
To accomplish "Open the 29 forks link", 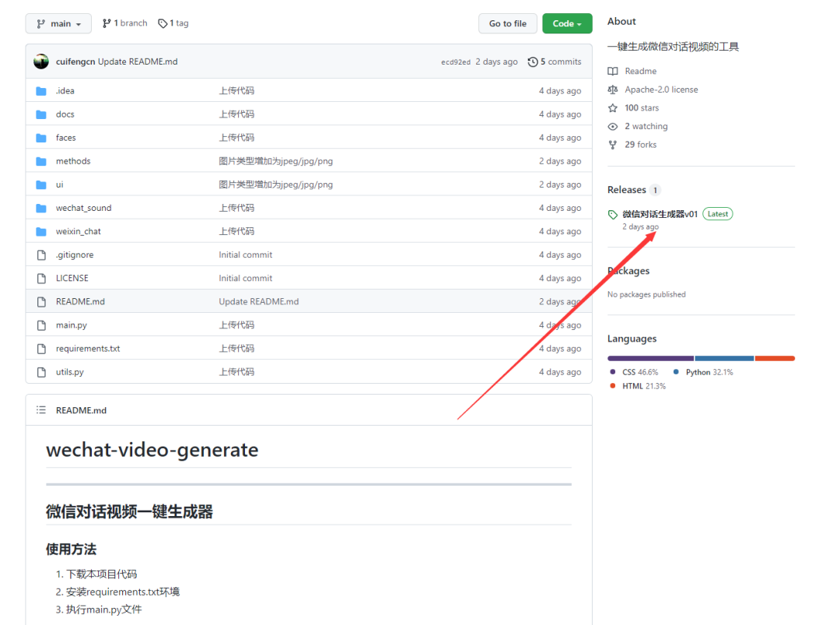I will [640, 145].
